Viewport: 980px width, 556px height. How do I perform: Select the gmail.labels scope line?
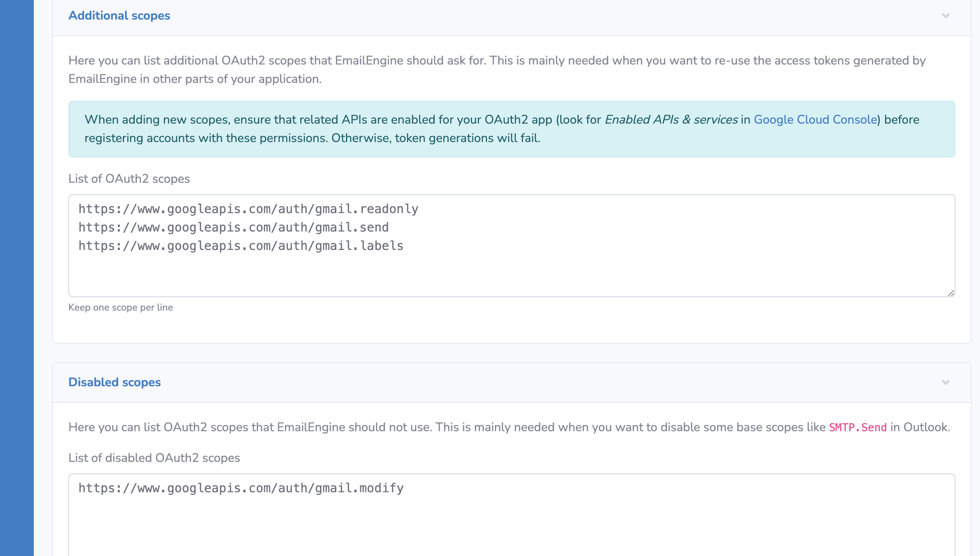pos(240,245)
